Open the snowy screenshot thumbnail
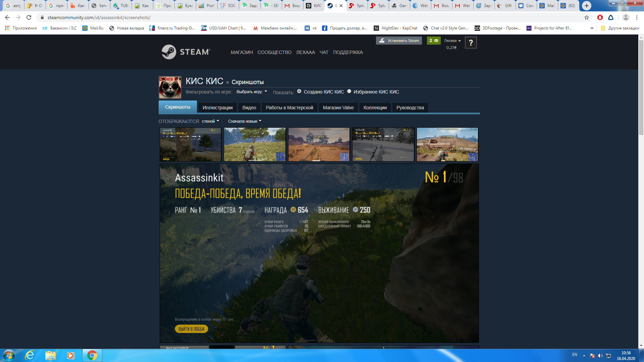The image size is (644, 362). tap(383, 144)
